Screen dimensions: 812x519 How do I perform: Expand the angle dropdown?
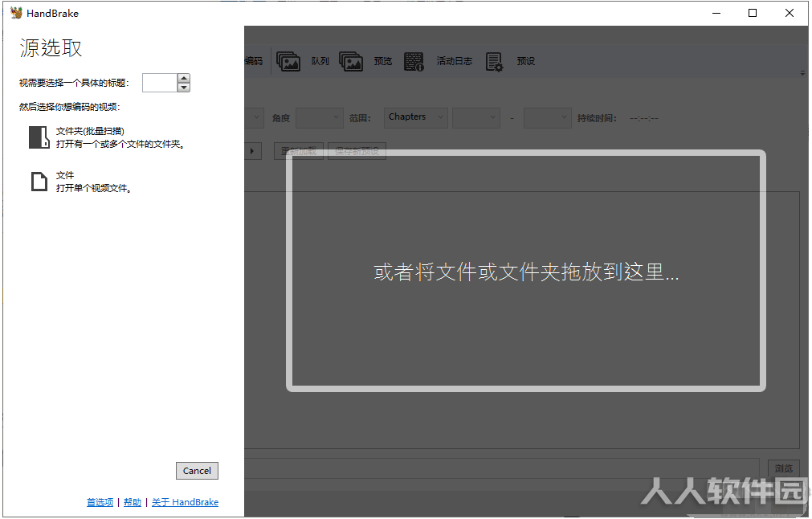coord(320,117)
